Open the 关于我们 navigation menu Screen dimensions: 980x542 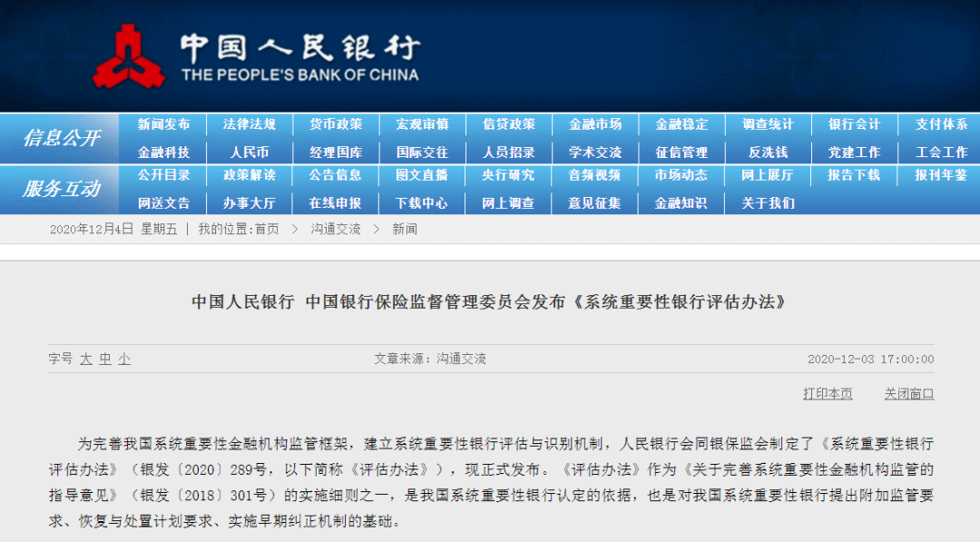point(767,203)
